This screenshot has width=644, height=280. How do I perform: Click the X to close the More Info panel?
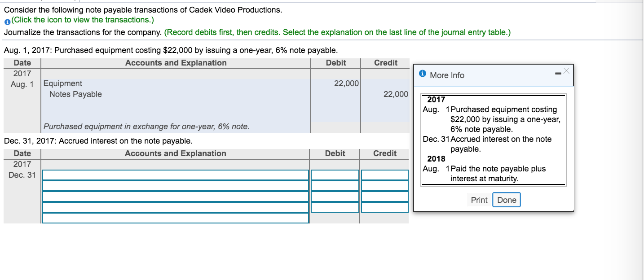tap(566, 70)
